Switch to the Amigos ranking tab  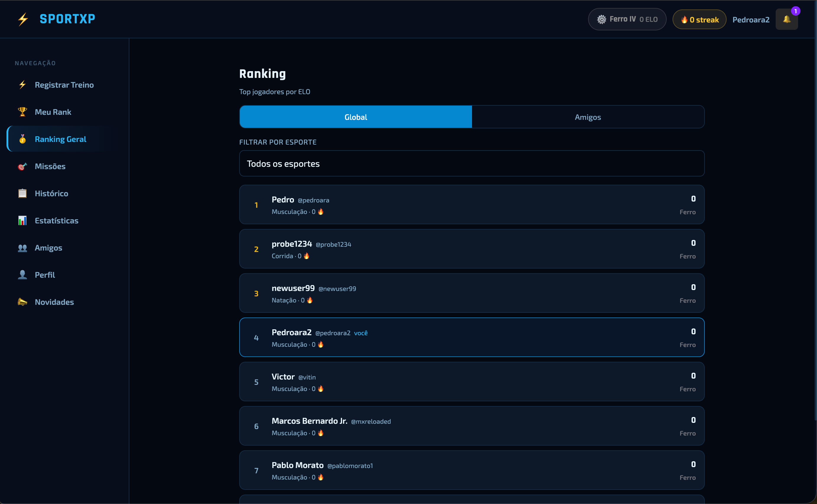point(588,117)
